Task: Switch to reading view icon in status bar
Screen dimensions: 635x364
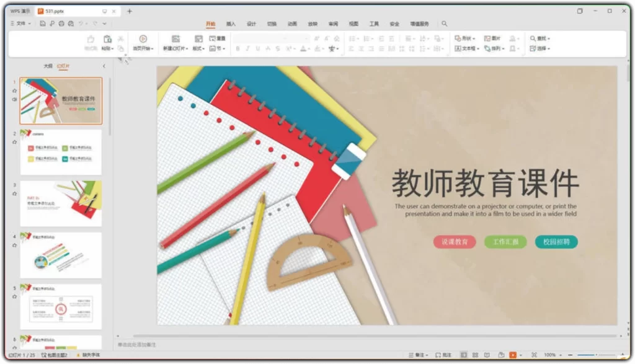Action: tap(487, 354)
